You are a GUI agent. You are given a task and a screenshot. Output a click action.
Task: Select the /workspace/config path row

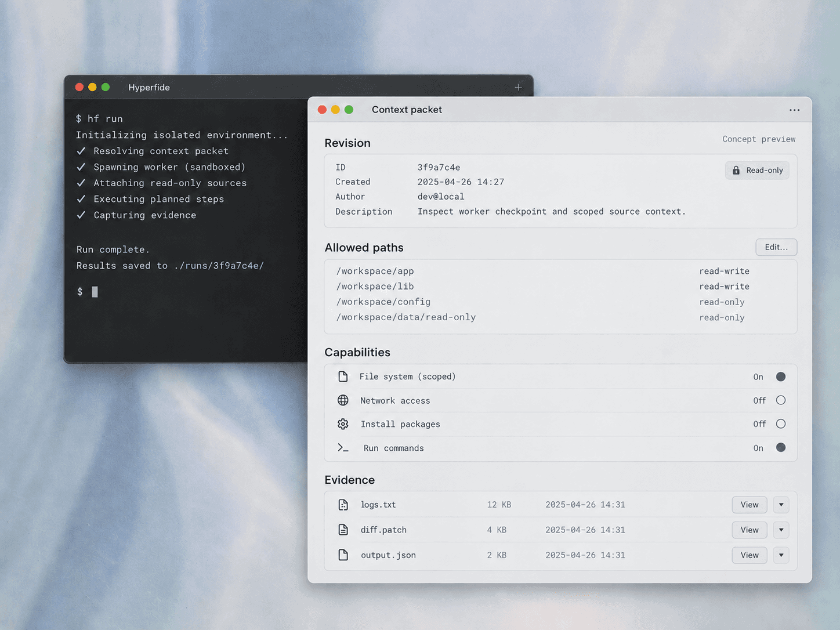560,302
